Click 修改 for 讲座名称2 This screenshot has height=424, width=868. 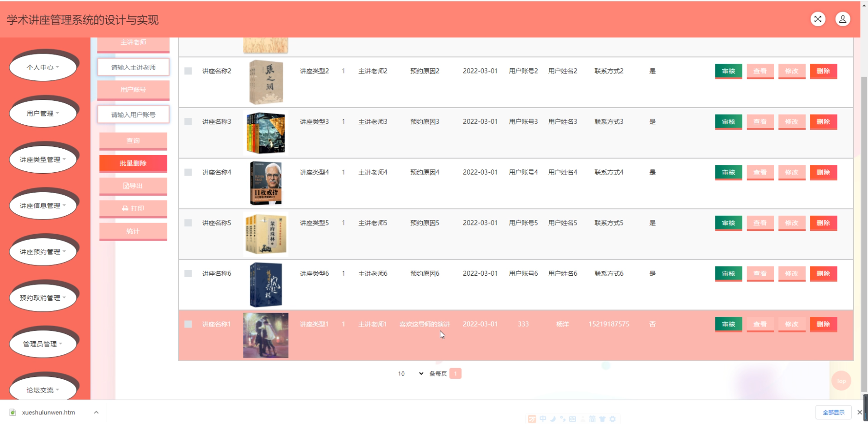792,71
